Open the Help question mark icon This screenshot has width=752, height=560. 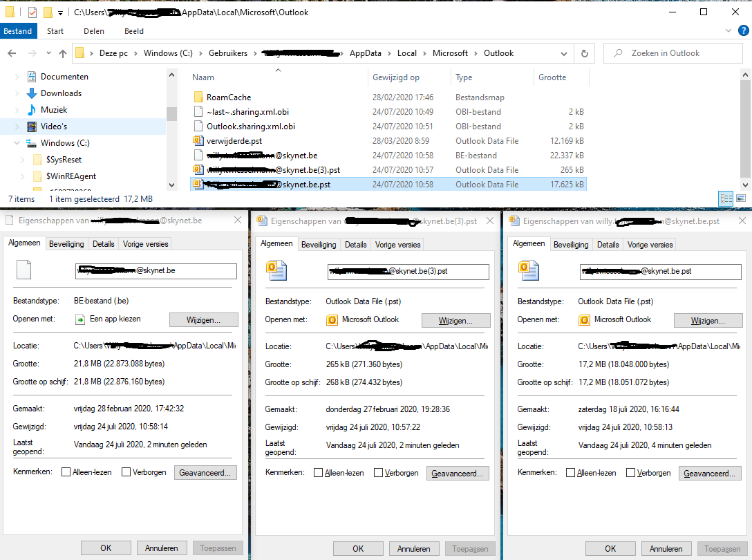pos(742,31)
